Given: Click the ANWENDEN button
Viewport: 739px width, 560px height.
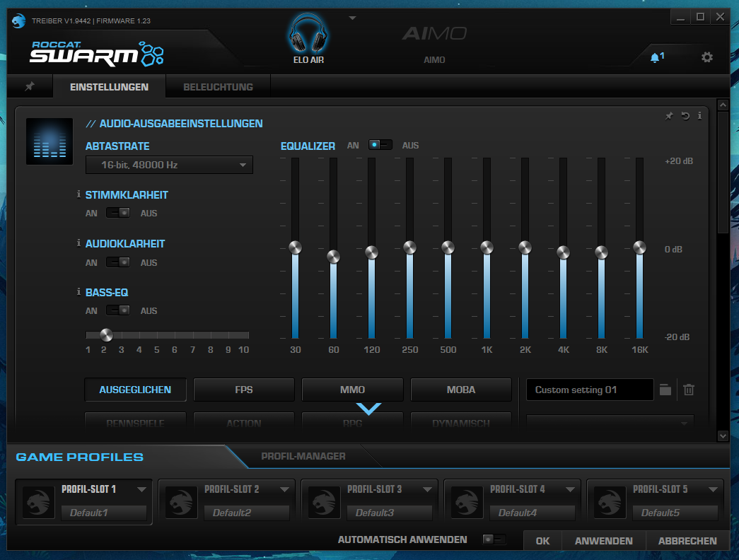Looking at the screenshot, I should (604, 541).
